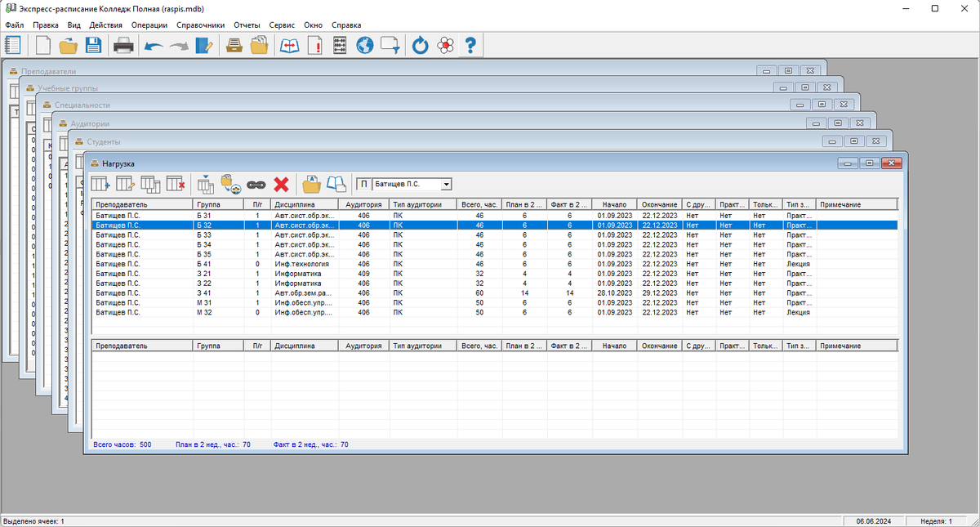The width and height of the screenshot is (980, 527).
Task: Click upper Дисциплина column header
Action: pyautogui.click(x=305, y=205)
